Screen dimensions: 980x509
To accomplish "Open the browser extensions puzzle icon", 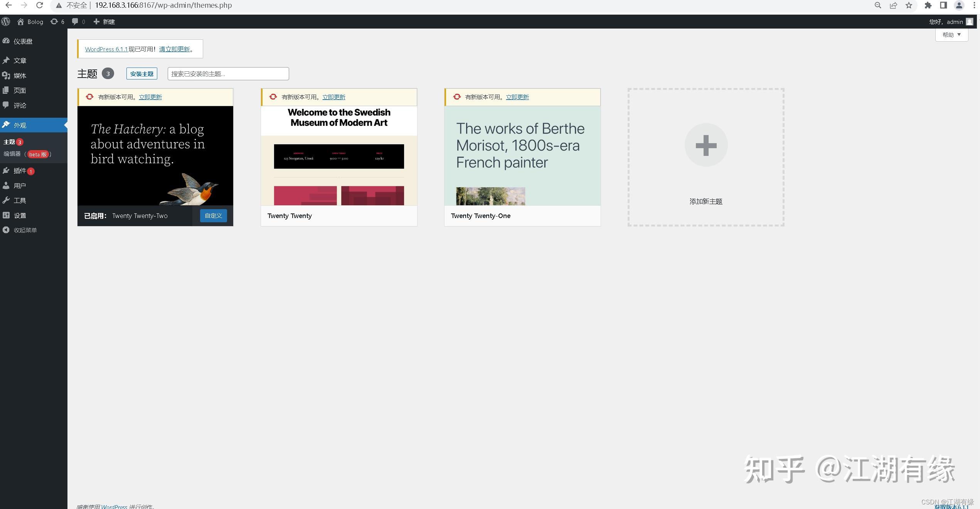I will [928, 5].
